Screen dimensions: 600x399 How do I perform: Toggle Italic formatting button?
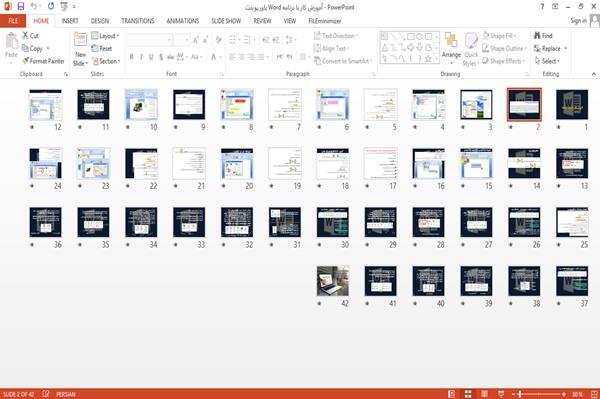141,57
